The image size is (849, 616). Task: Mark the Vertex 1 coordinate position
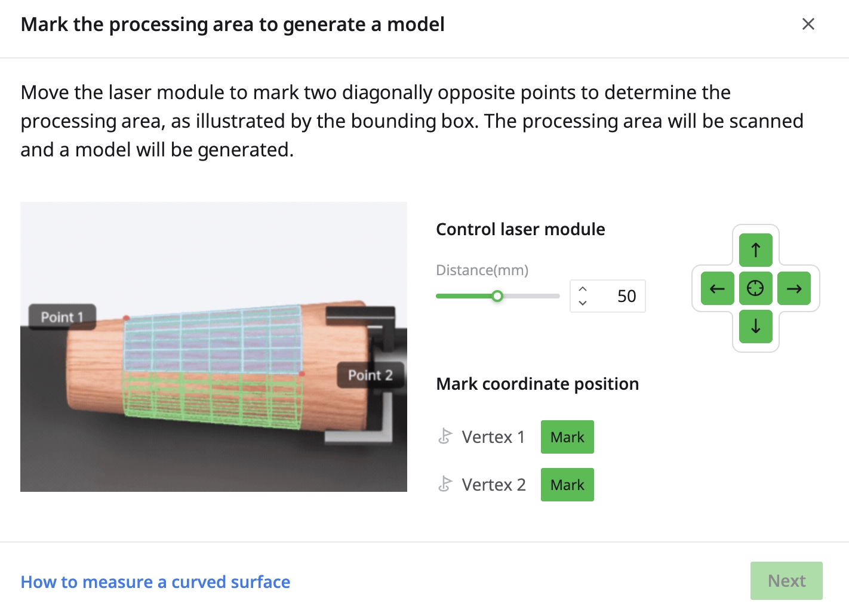[567, 437]
